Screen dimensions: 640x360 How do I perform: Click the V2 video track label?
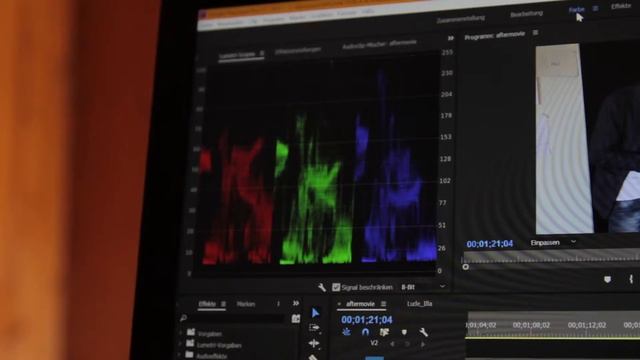coord(374,343)
